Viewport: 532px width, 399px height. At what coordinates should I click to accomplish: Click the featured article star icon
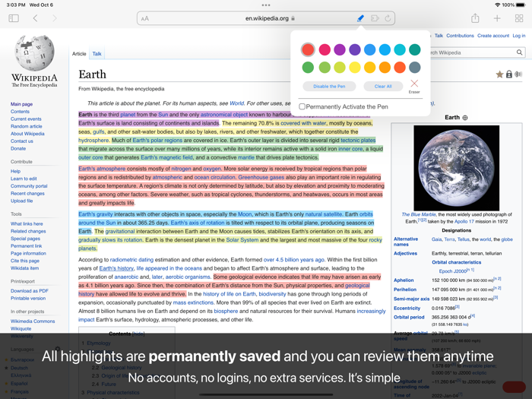pos(499,74)
